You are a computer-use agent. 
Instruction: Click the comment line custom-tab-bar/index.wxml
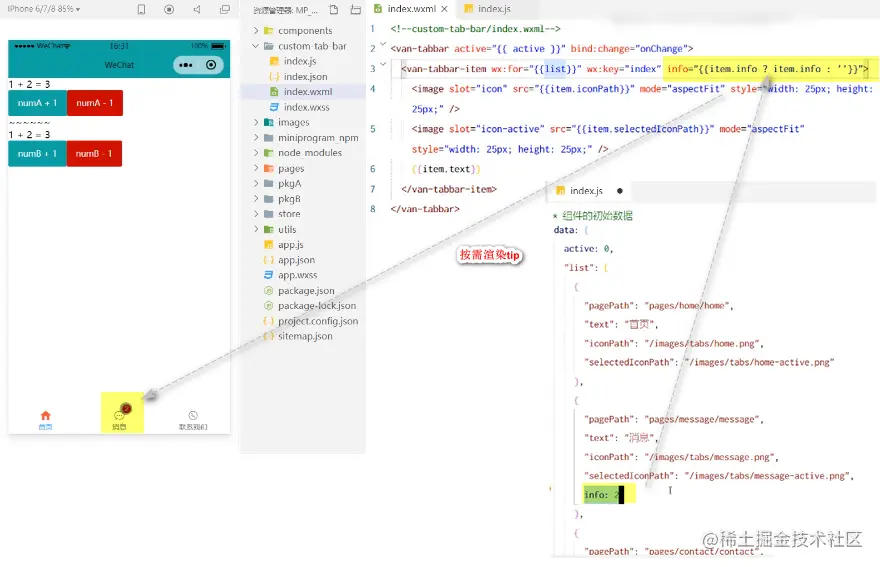(475, 29)
